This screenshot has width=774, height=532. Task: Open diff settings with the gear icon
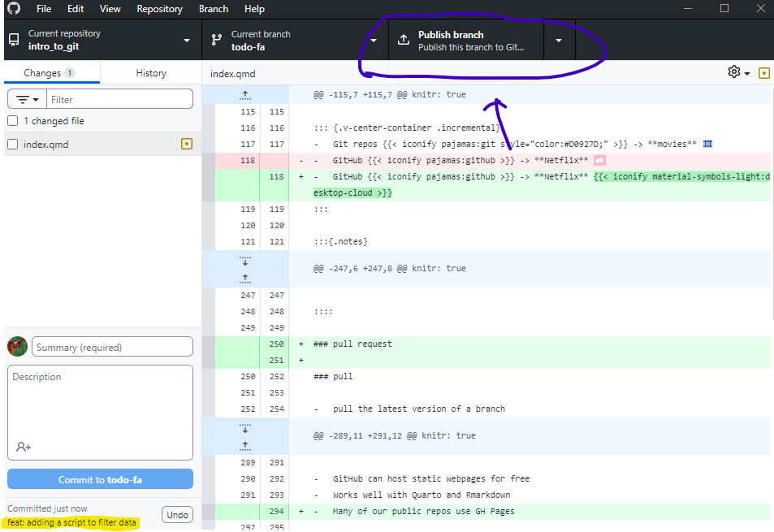click(733, 72)
